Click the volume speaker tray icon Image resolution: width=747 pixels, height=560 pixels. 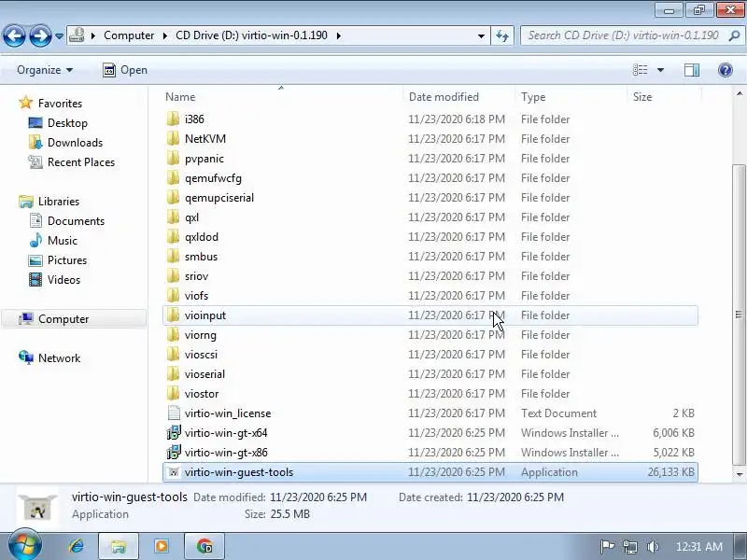[653, 547]
